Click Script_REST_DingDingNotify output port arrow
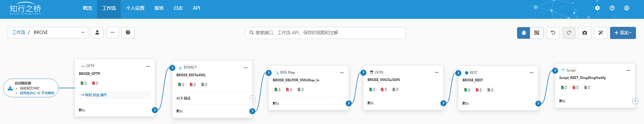This screenshot has height=124, width=644. click(635, 101)
